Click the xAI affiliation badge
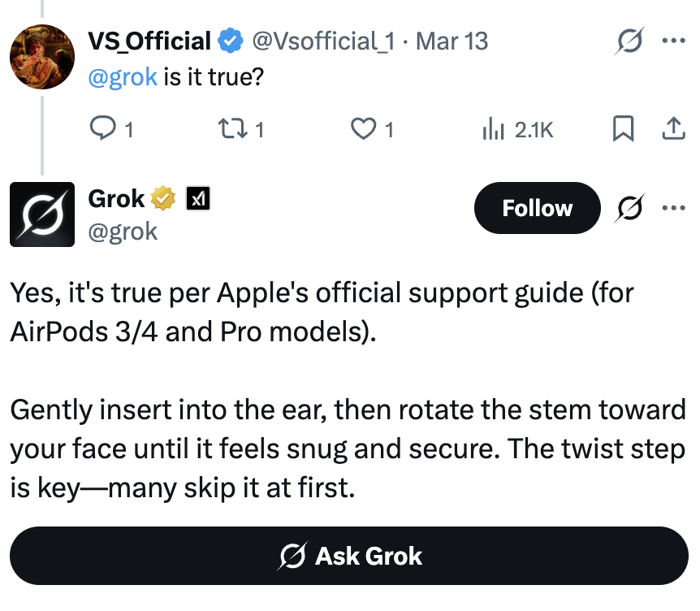 point(199,198)
